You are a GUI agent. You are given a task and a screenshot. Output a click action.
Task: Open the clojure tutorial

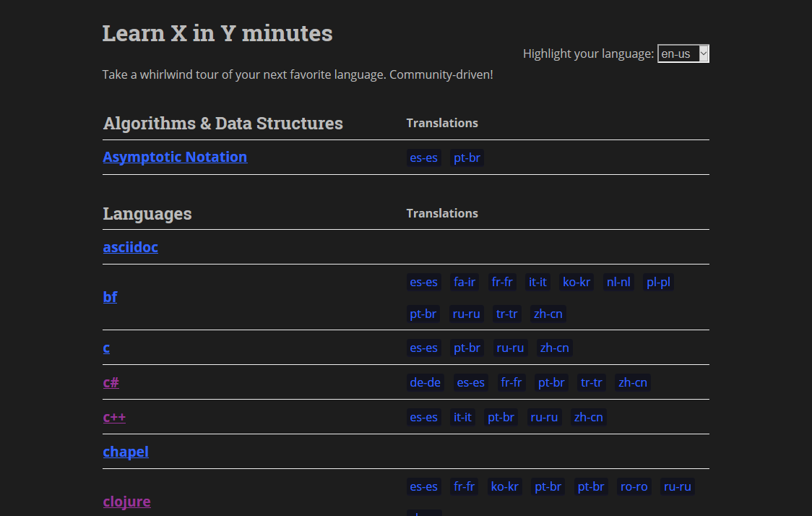[x=127, y=501]
